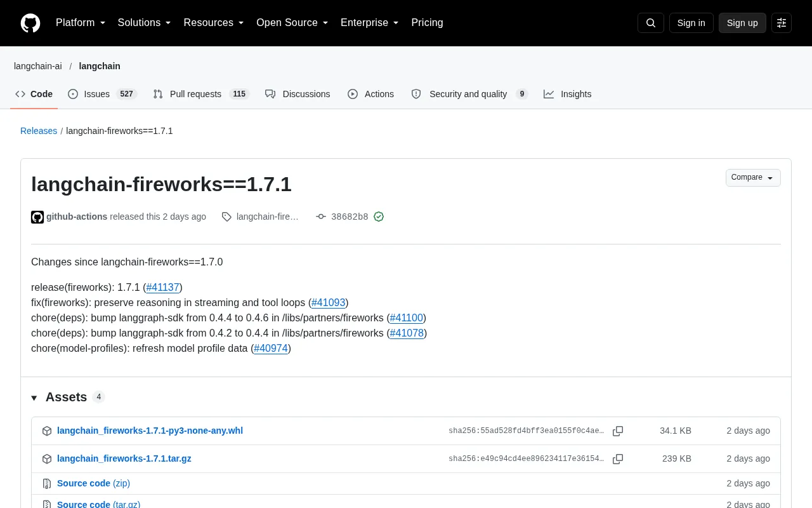
Task: Click the Sign in button
Action: 691,23
